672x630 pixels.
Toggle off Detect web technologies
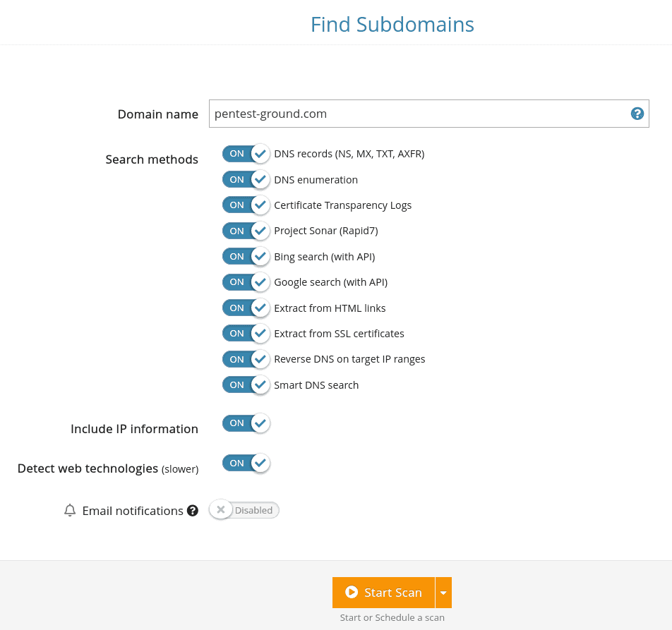[246, 463]
